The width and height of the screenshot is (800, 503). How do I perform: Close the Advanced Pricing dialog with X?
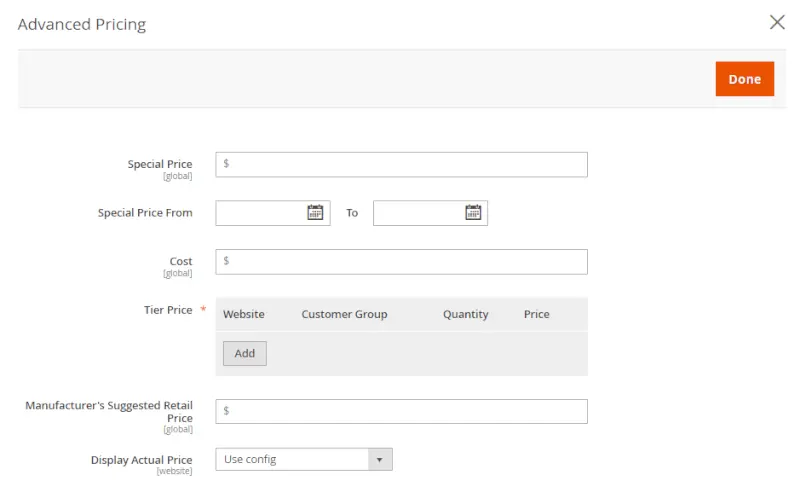point(777,22)
